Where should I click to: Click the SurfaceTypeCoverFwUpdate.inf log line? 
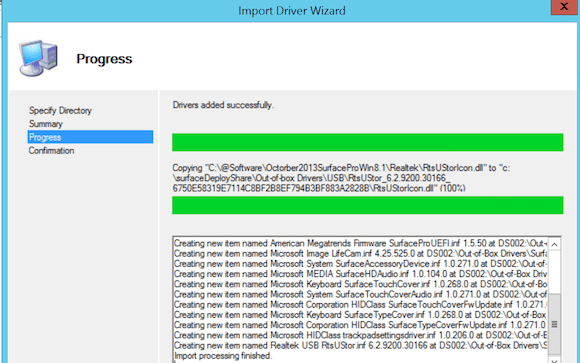click(x=361, y=325)
